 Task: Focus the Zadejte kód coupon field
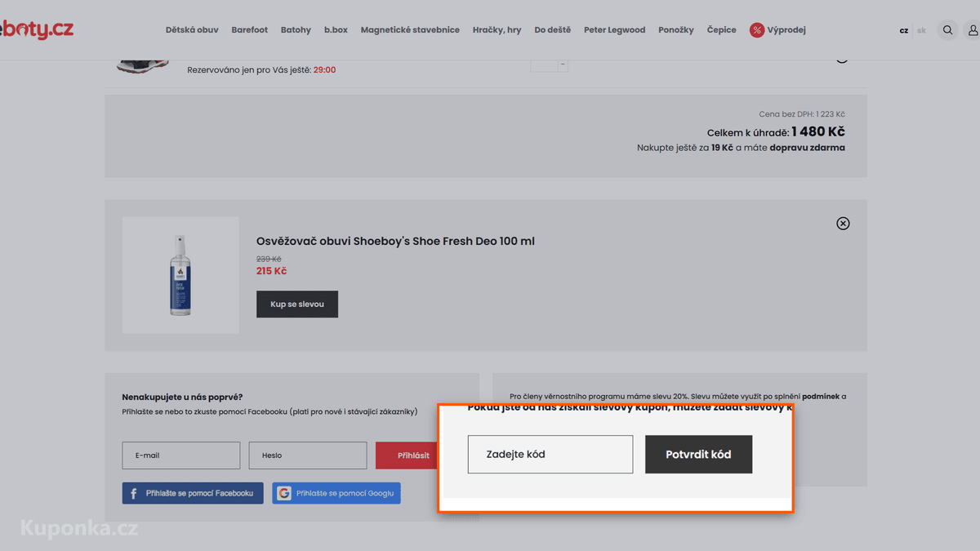tap(550, 455)
